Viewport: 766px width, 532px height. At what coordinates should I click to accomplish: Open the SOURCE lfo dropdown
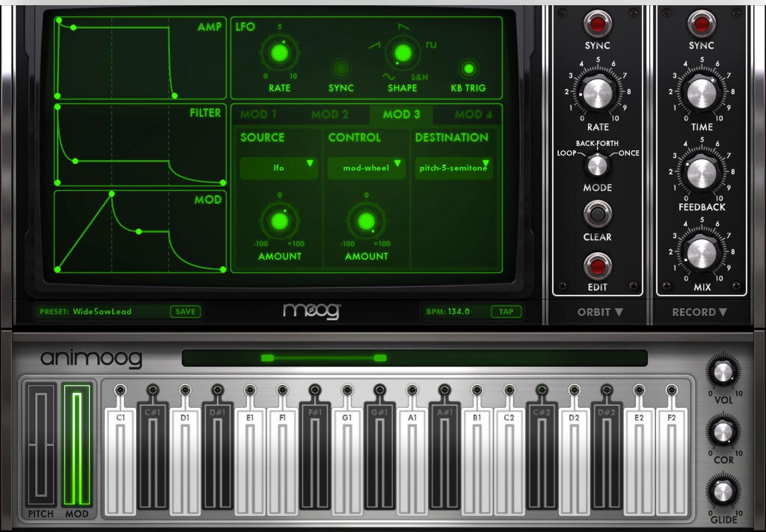[279, 168]
